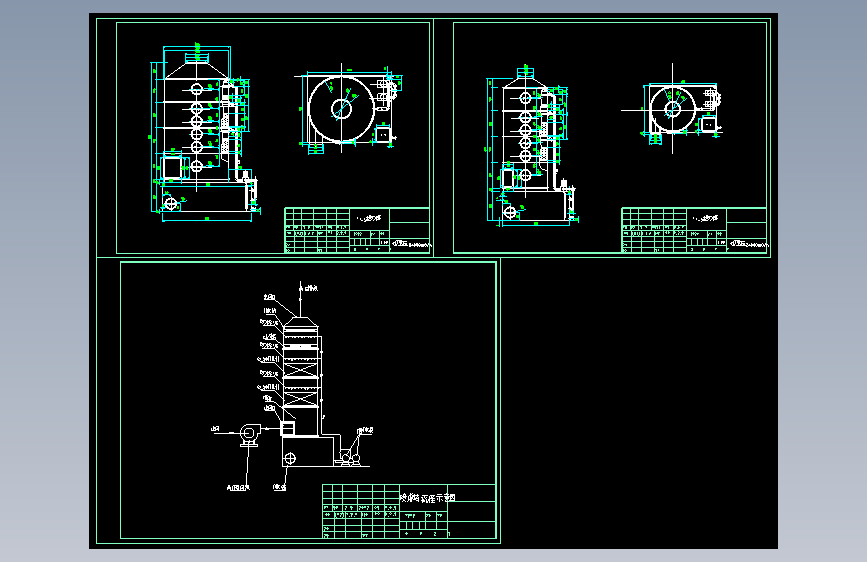Select the bottom-left label under the fan leader line
The width and height of the screenshot is (867, 562).
[x=238, y=487]
